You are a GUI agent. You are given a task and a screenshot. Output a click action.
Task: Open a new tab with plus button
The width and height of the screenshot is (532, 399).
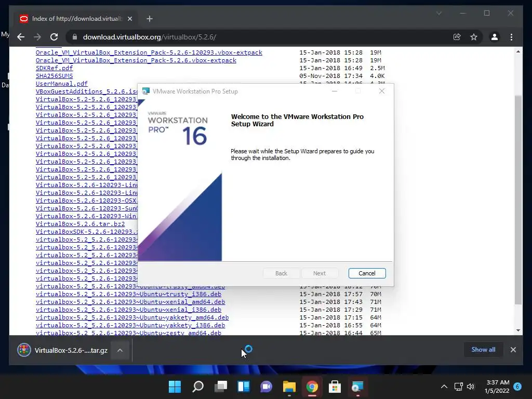[x=150, y=19]
